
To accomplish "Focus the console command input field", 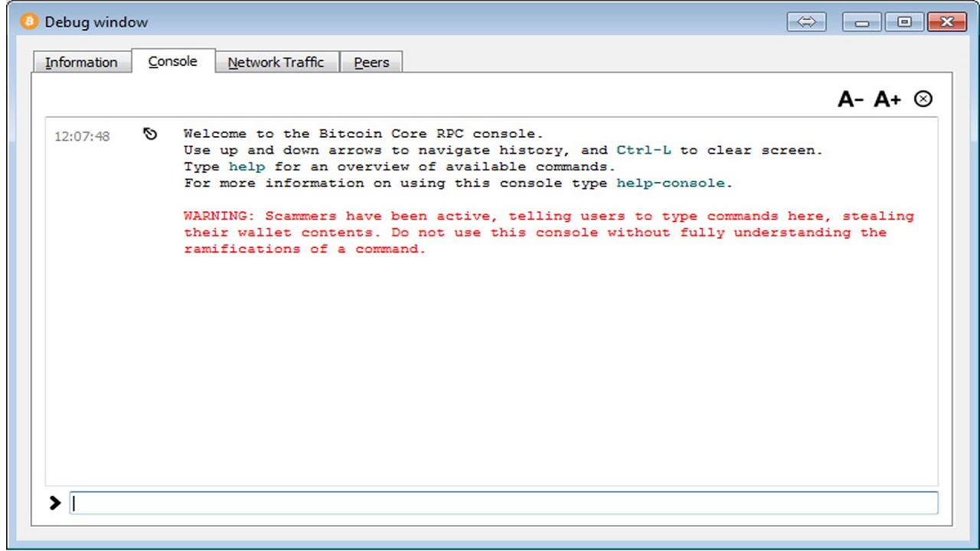I will click(504, 503).
